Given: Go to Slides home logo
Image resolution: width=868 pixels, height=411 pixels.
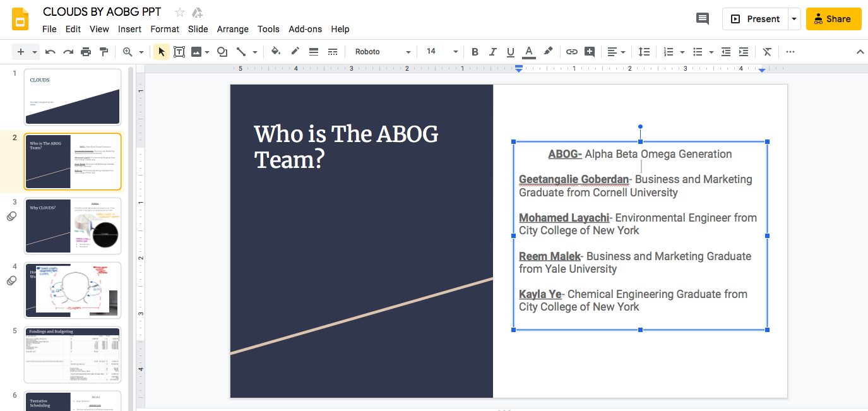Looking at the screenshot, I should [x=21, y=19].
